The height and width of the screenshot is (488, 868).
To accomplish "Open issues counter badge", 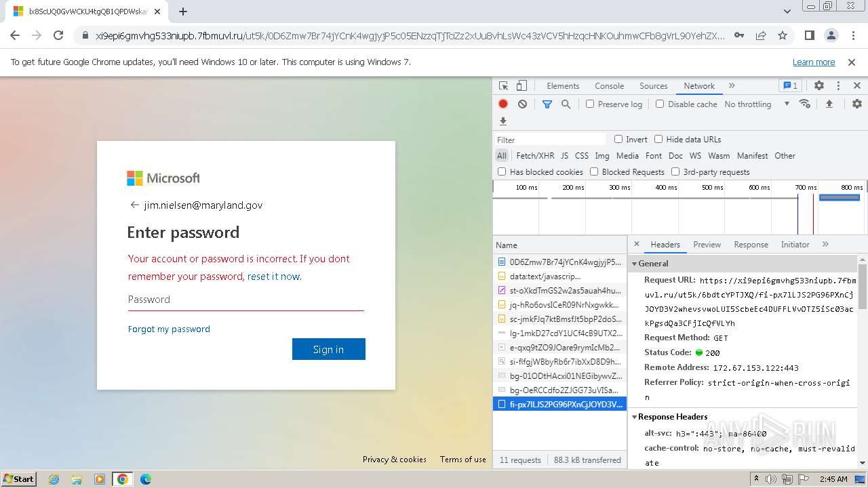I will (791, 86).
